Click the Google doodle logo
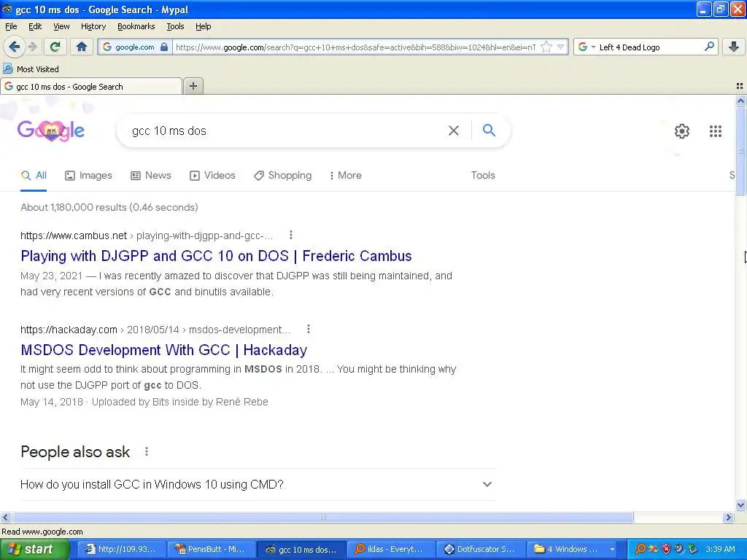 pyautogui.click(x=51, y=131)
